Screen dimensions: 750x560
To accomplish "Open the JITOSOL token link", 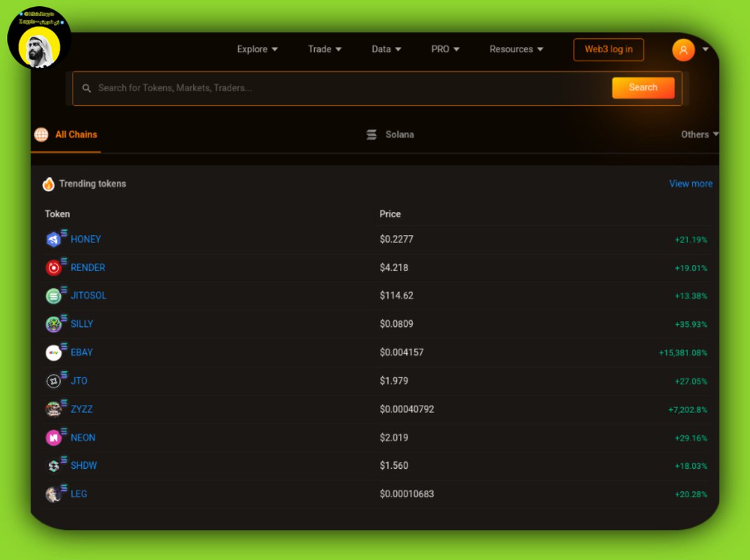I will coord(89,296).
